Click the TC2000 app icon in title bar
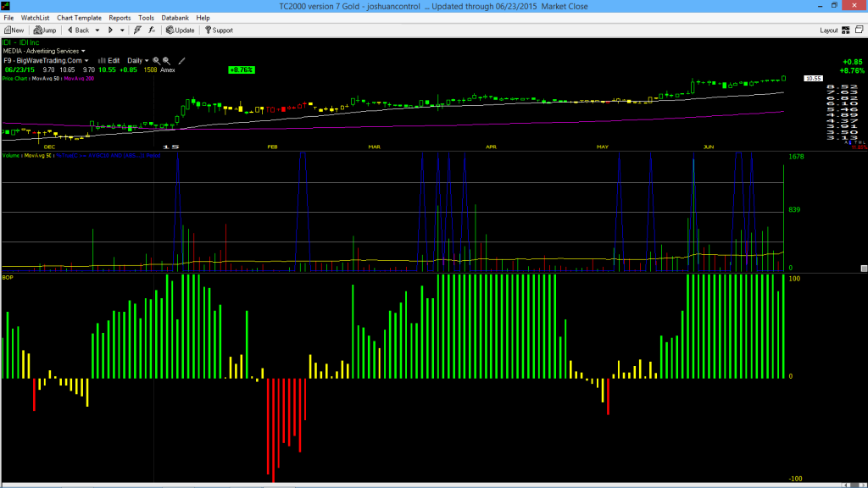 [x=6, y=6]
